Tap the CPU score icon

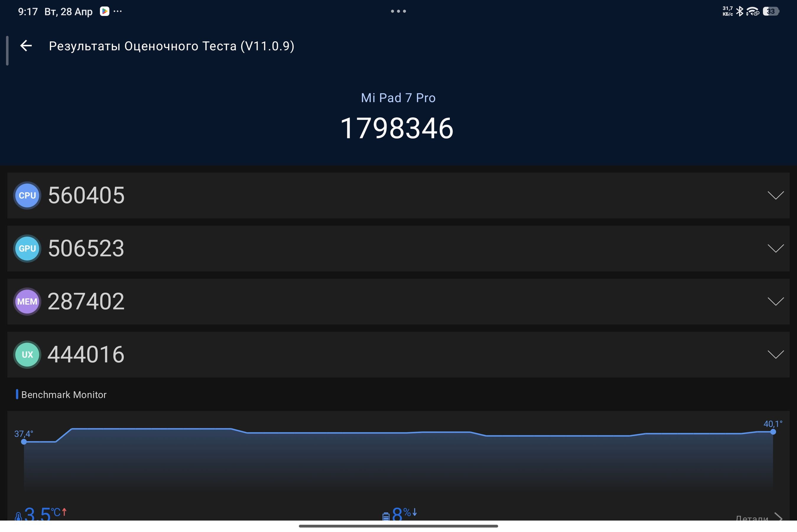pyautogui.click(x=27, y=195)
